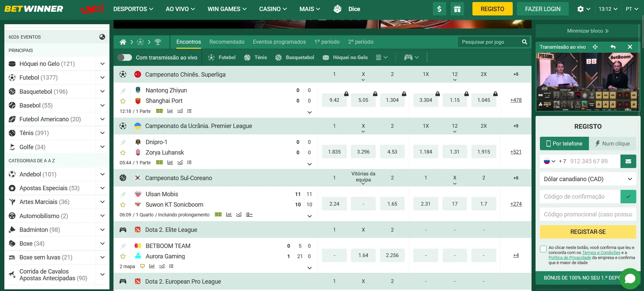Toggle Com transmissão ao vivo switch
The height and width of the screenshot is (291, 644).
[x=125, y=57]
